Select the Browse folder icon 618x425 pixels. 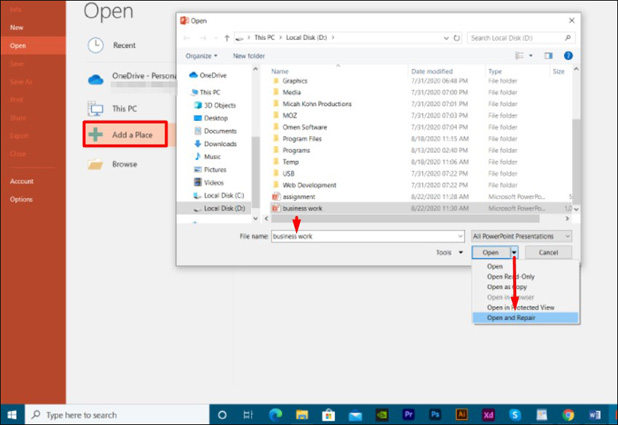coord(96,164)
